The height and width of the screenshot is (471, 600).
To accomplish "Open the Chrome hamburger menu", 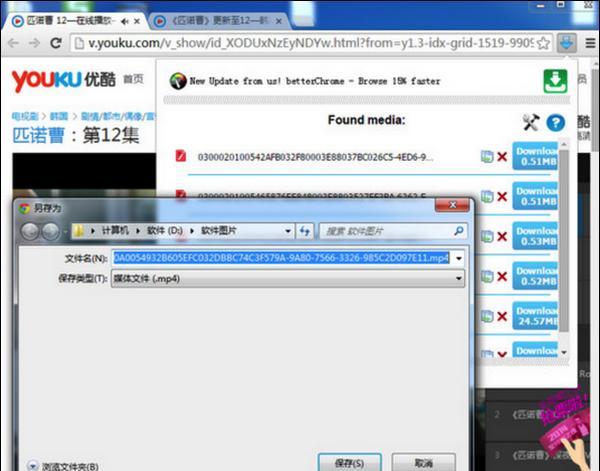I will coord(590,43).
